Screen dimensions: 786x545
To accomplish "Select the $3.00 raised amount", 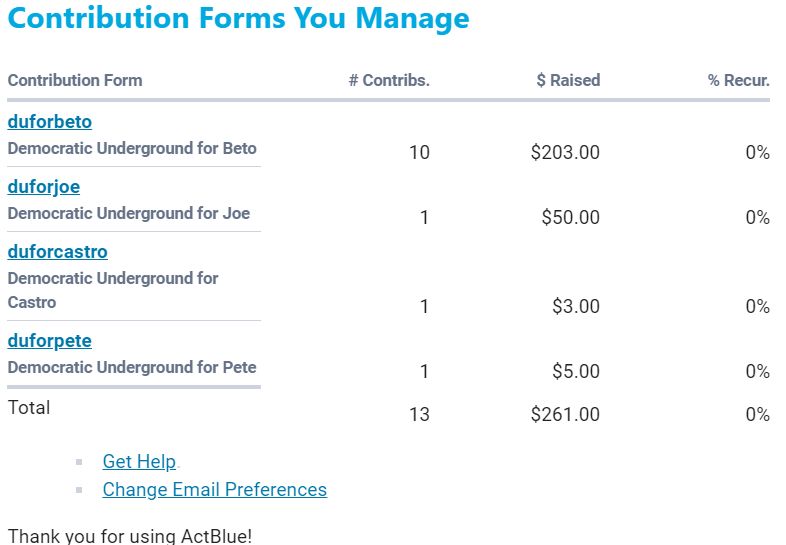I will [575, 307].
